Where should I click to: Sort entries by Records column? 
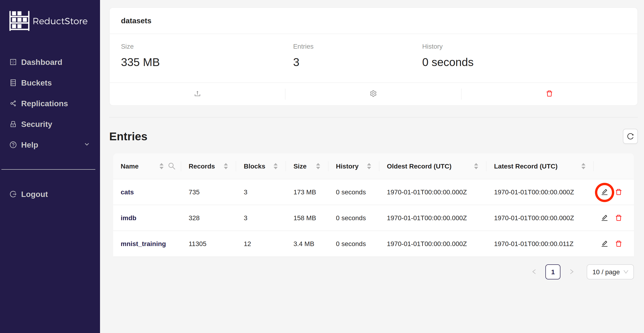pyautogui.click(x=225, y=166)
